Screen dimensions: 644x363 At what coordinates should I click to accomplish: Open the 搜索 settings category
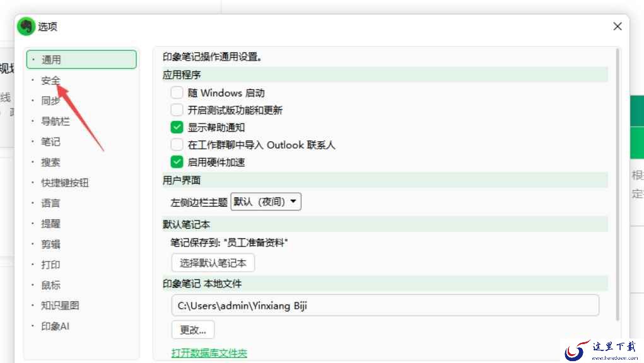coord(50,162)
